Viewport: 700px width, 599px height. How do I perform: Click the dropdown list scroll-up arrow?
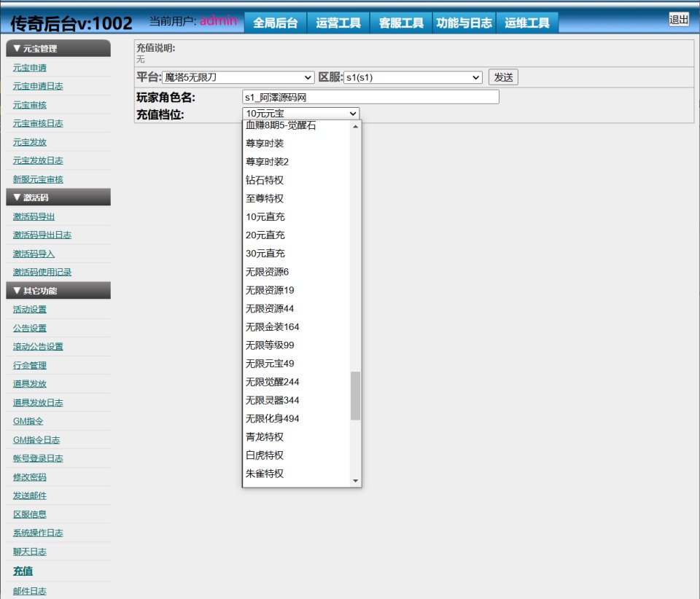[355, 127]
